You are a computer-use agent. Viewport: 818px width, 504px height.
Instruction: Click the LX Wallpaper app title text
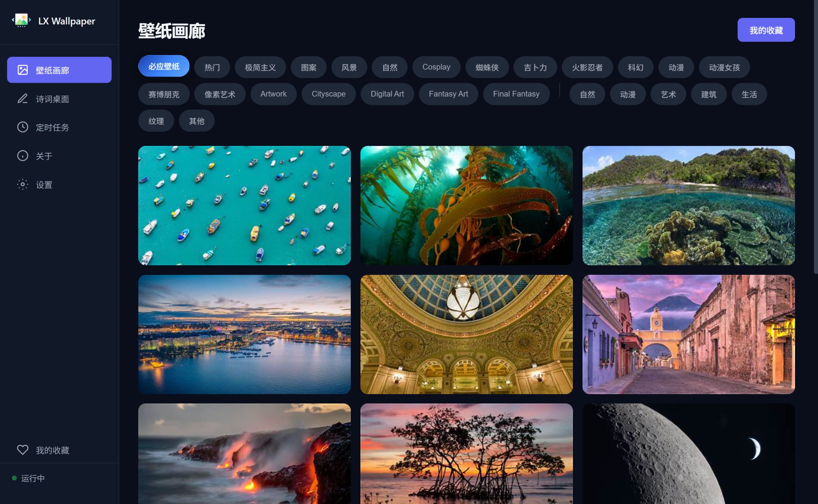click(67, 21)
